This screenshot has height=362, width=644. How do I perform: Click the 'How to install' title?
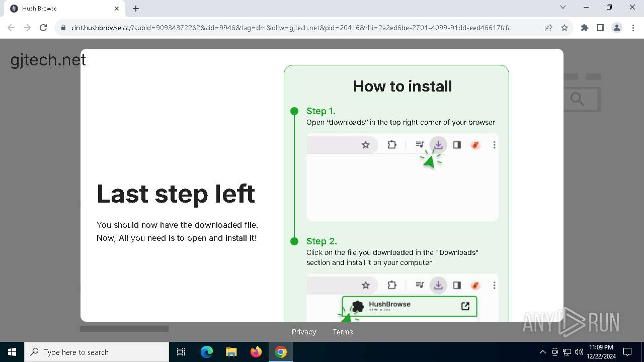pyautogui.click(x=403, y=86)
